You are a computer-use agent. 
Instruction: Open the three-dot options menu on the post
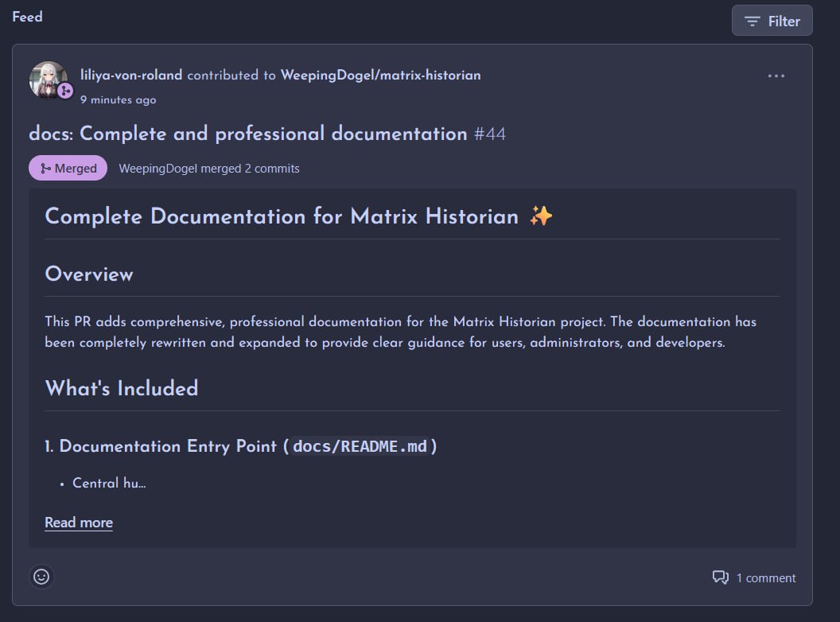coord(776,76)
